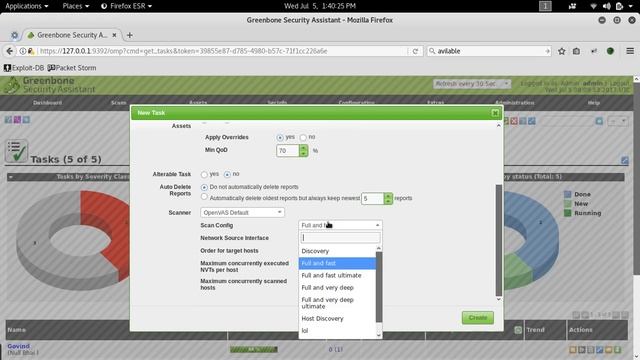
Task: Click the browser search box
Action: [x=489, y=51]
